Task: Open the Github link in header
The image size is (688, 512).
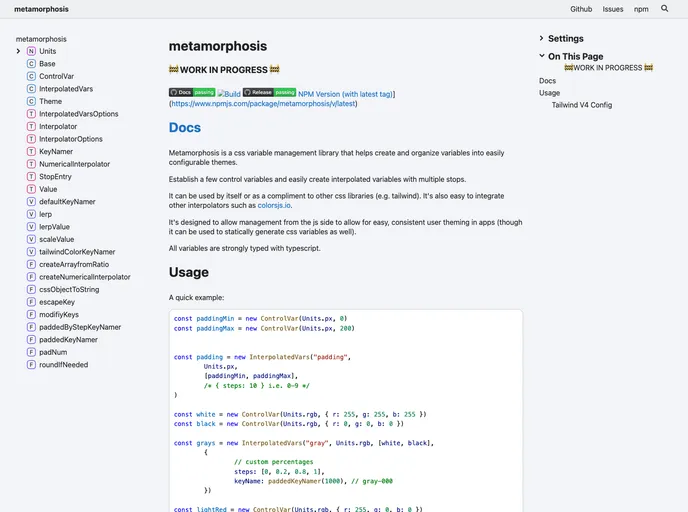Action: click(581, 9)
